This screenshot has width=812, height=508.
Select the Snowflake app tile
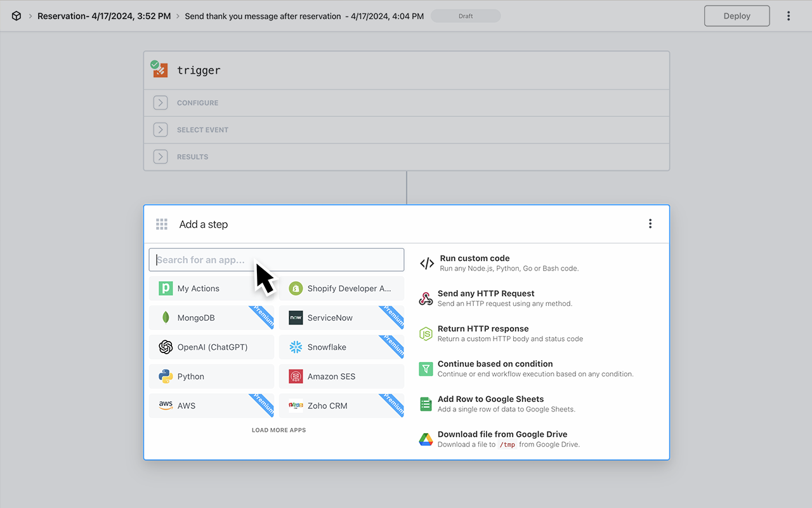(341, 347)
